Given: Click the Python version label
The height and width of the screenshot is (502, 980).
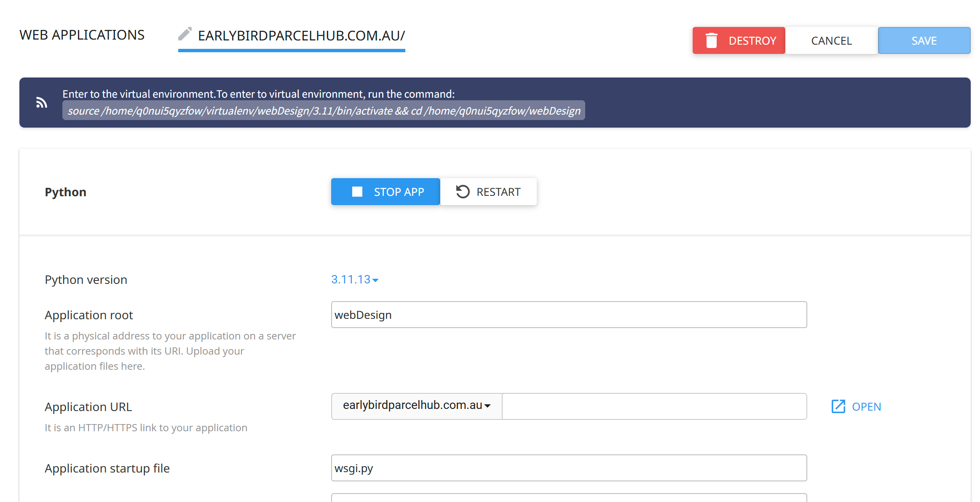Looking at the screenshot, I should (x=86, y=280).
